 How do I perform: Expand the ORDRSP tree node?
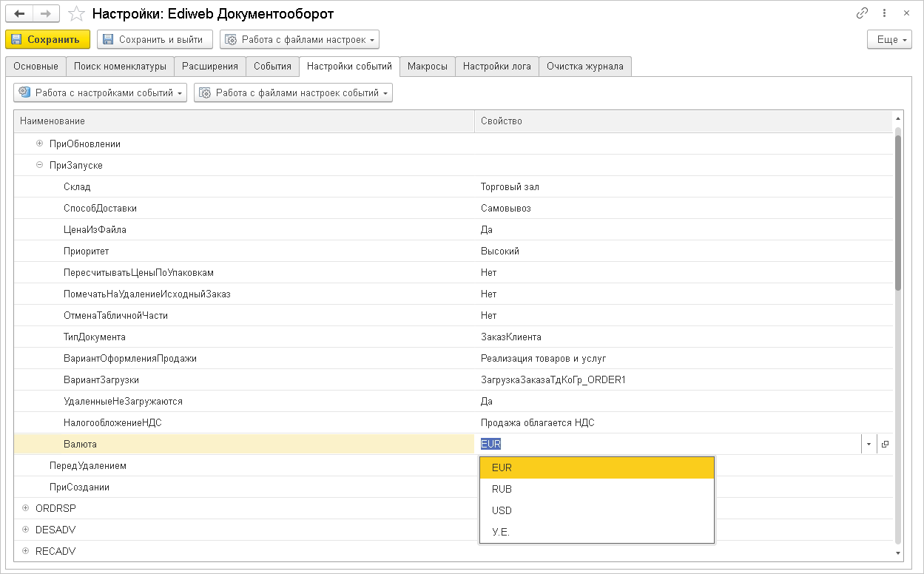(26, 508)
